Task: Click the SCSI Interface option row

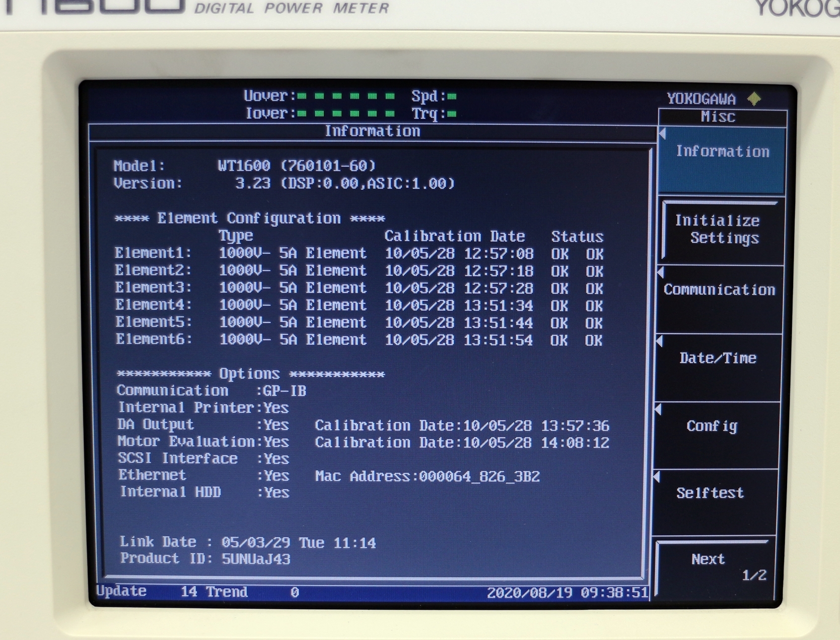Action: 204,459
